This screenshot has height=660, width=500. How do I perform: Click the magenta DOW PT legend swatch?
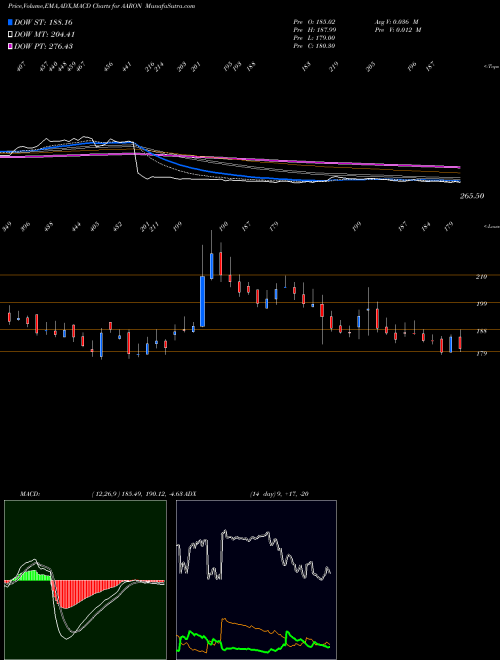(x=11, y=46)
